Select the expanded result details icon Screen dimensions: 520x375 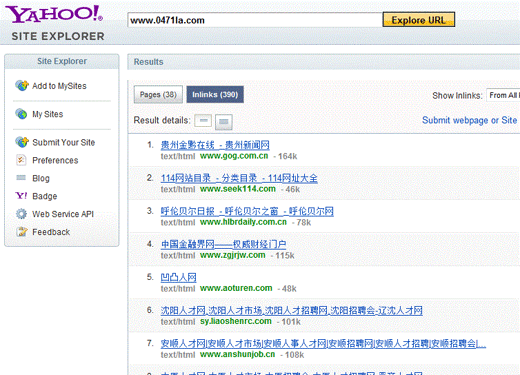point(224,121)
